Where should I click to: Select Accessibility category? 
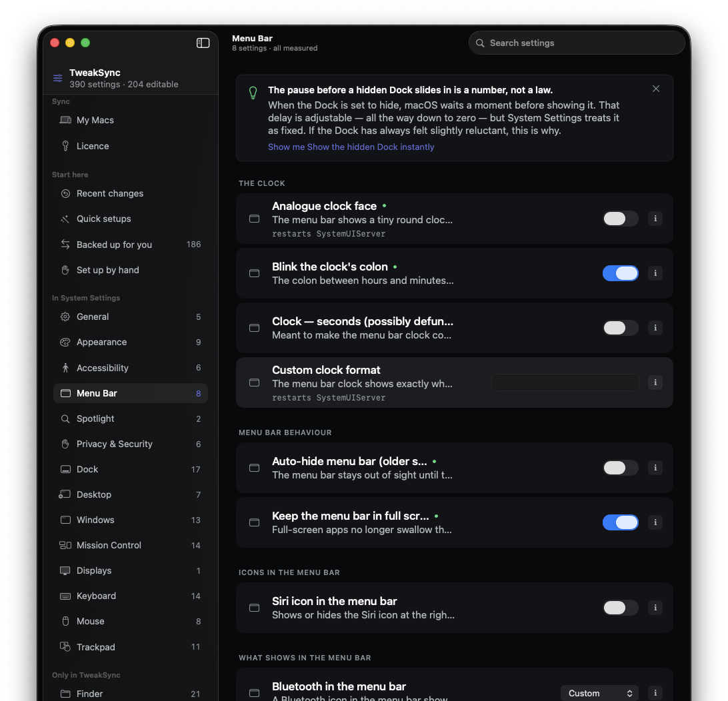[131, 368]
